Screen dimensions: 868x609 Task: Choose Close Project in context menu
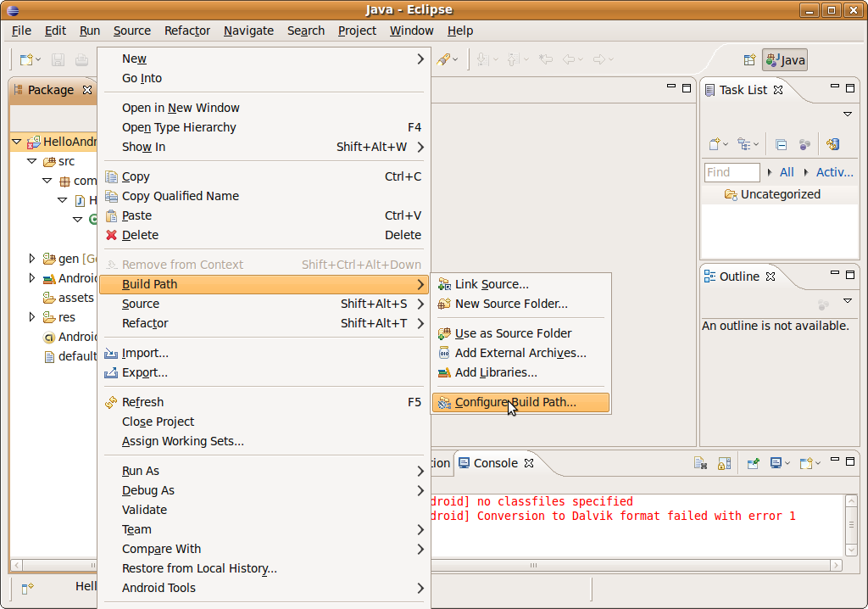point(264,422)
